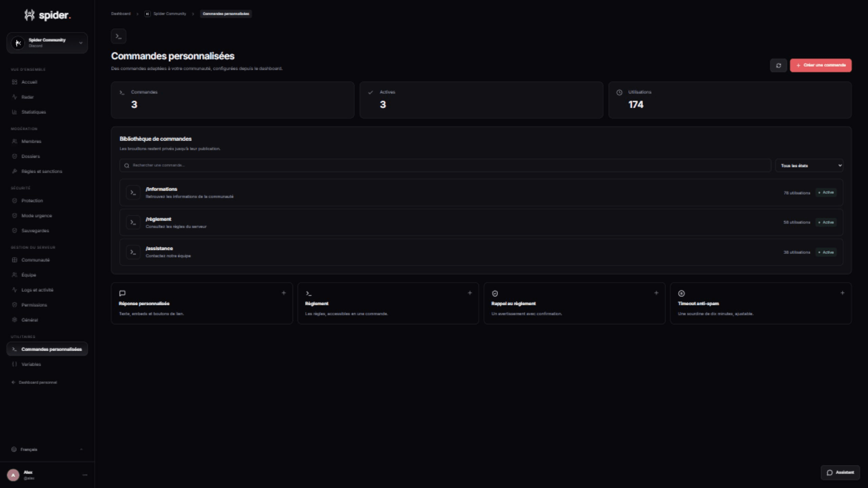This screenshot has width=868, height=488.
Task: Click the Équipe people icon
Action: [15, 275]
